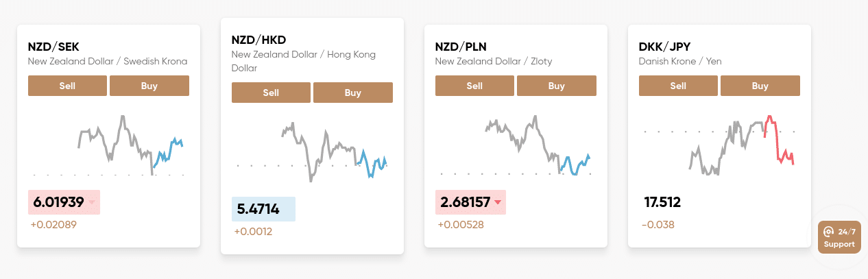Open the NZD/HKD instrument title

[x=258, y=40]
